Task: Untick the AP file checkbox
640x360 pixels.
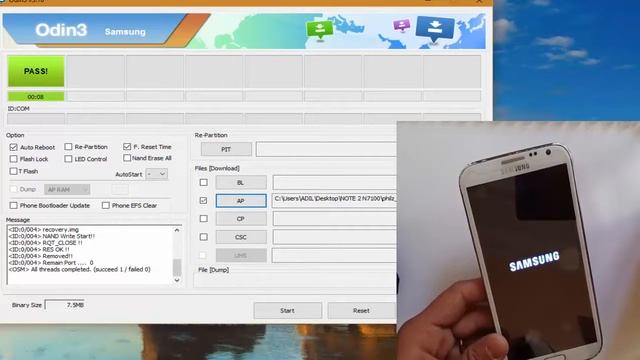Action: coord(203,200)
